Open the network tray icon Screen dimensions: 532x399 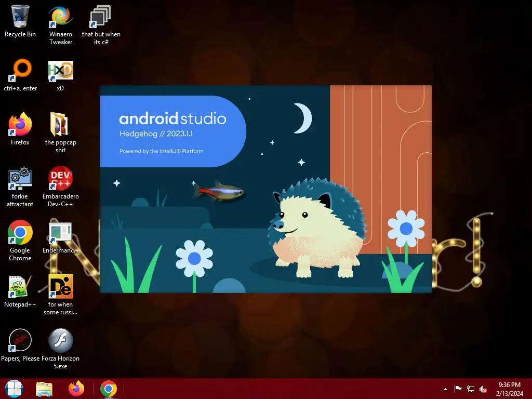tap(471, 389)
